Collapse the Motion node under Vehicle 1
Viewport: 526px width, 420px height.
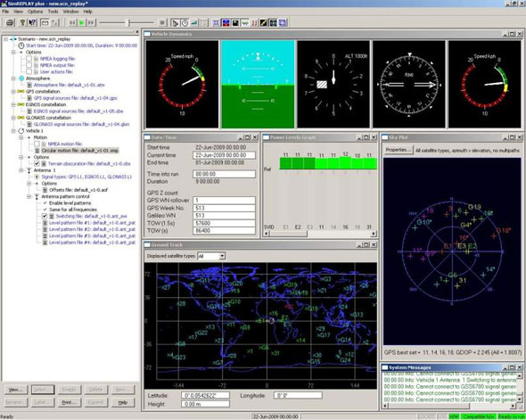point(21,137)
